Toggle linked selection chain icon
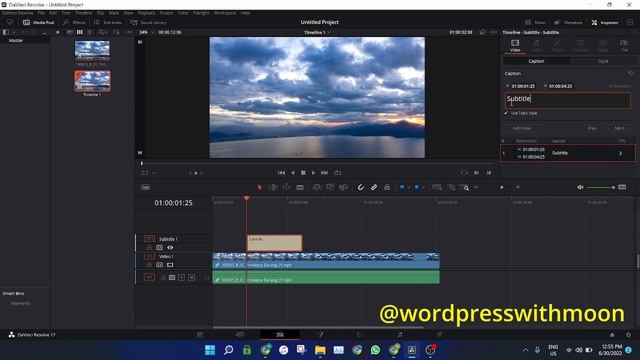640x360 pixels. tap(374, 187)
